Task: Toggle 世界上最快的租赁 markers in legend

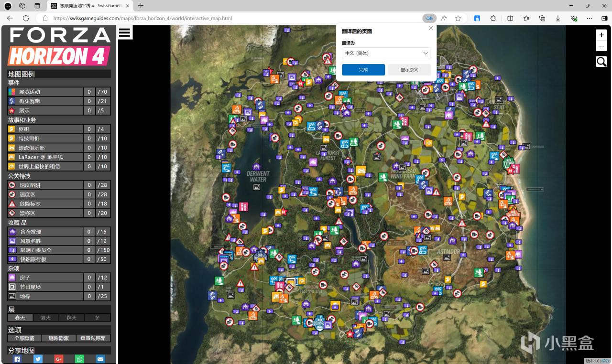Action: tap(59, 166)
